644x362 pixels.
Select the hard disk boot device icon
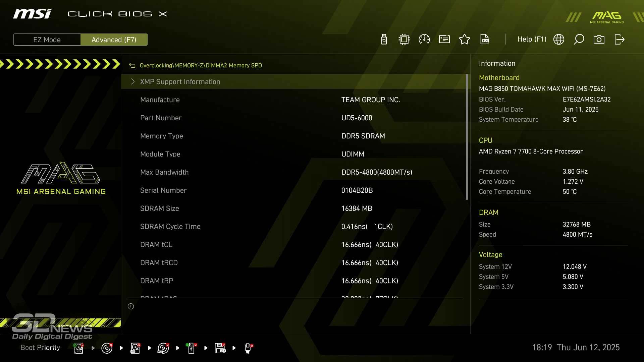tap(79, 348)
